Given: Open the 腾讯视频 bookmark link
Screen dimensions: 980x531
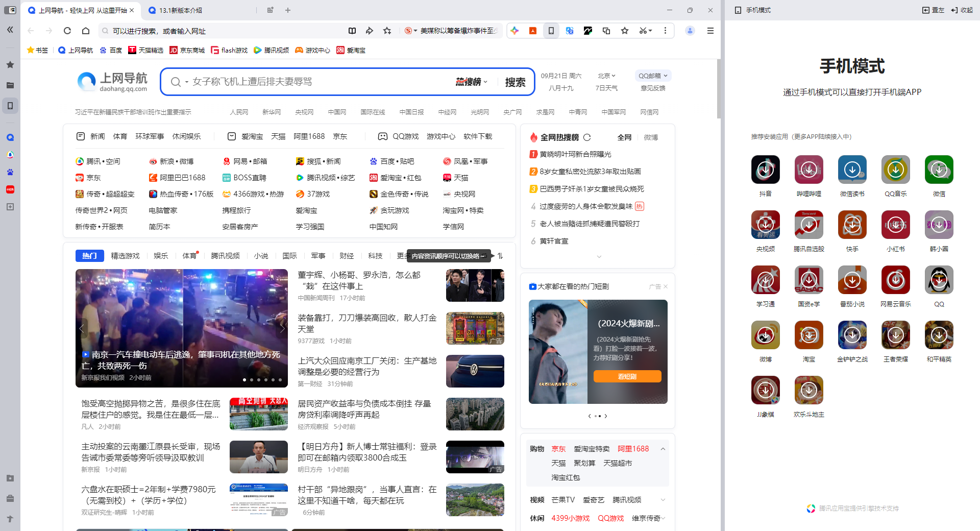Looking at the screenshot, I should tap(272, 50).
